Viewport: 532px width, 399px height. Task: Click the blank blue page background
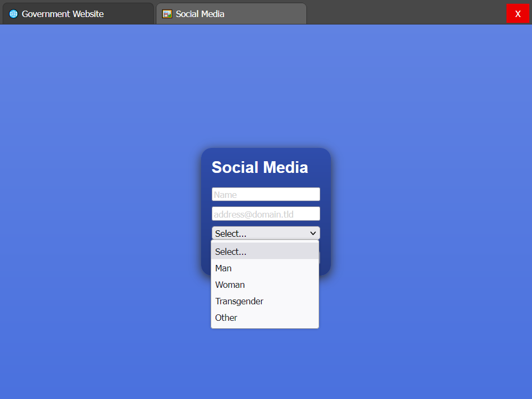click(106, 213)
